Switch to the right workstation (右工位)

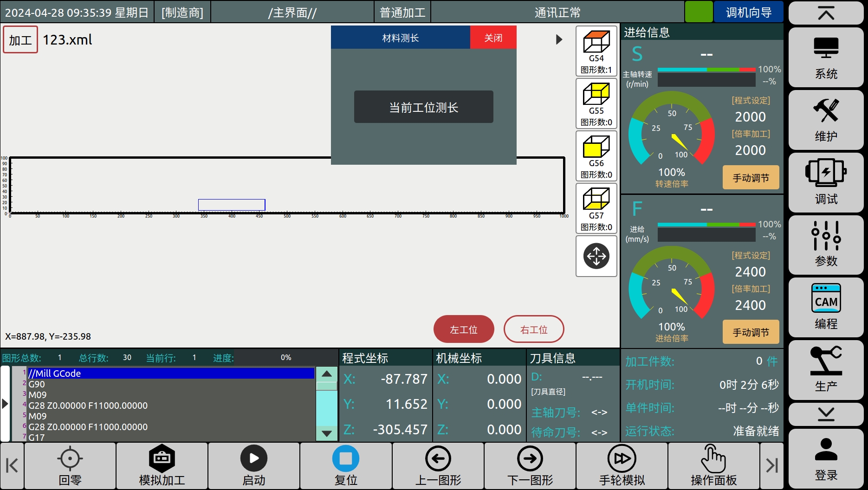534,329
